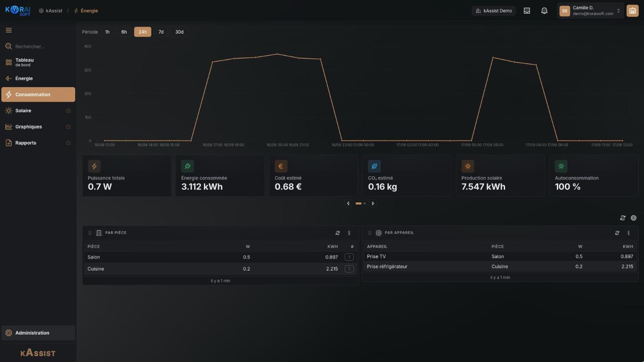Screen dimensions: 644x362
Task: Click the kAssist breadcrumb link
Action: coord(50,11)
